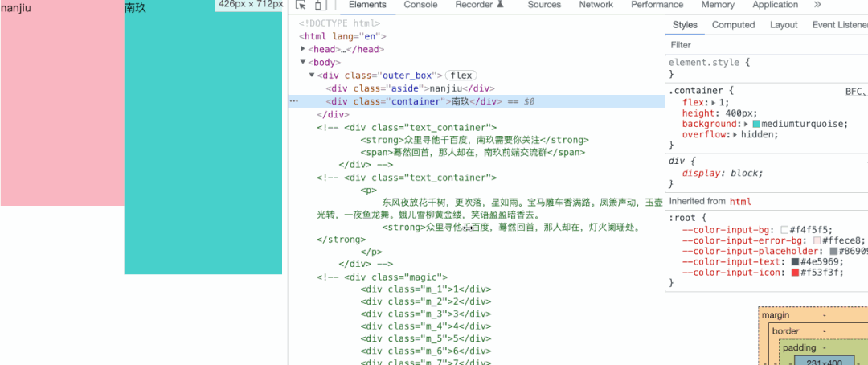
Task: Open the Recorder tab
Action: pyautogui.click(x=474, y=5)
